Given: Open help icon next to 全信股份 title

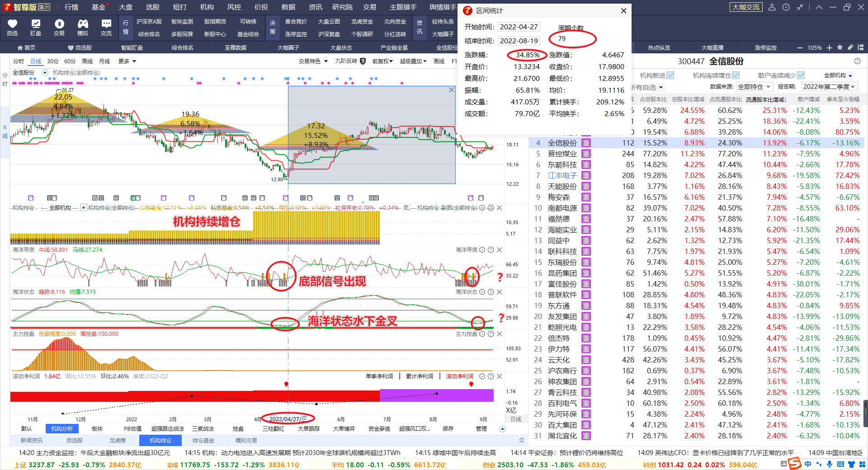Looking at the screenshot, I should click(x=857, y=61).
